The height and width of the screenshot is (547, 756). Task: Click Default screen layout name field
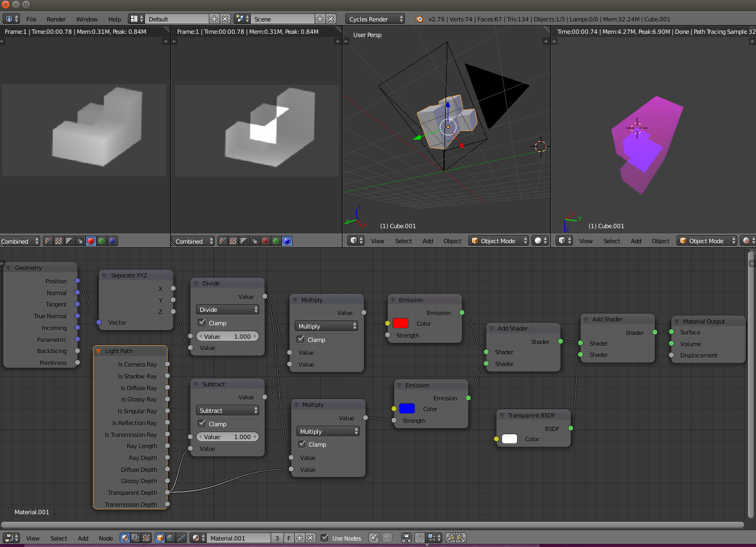177,19
